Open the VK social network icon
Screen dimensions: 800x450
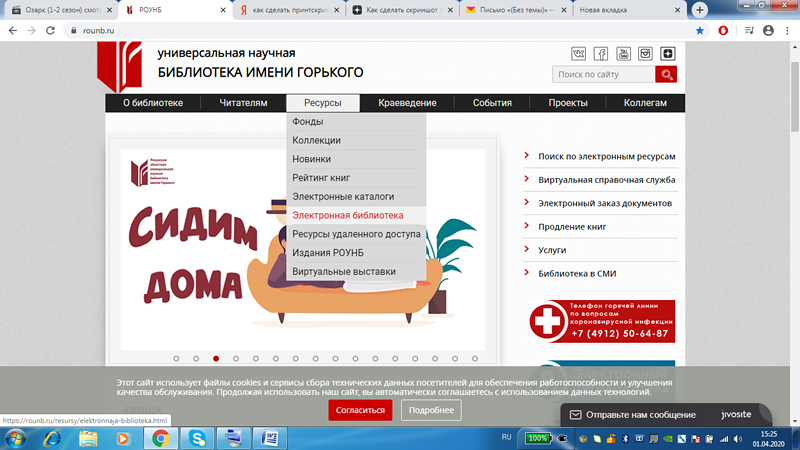point(578,53)
